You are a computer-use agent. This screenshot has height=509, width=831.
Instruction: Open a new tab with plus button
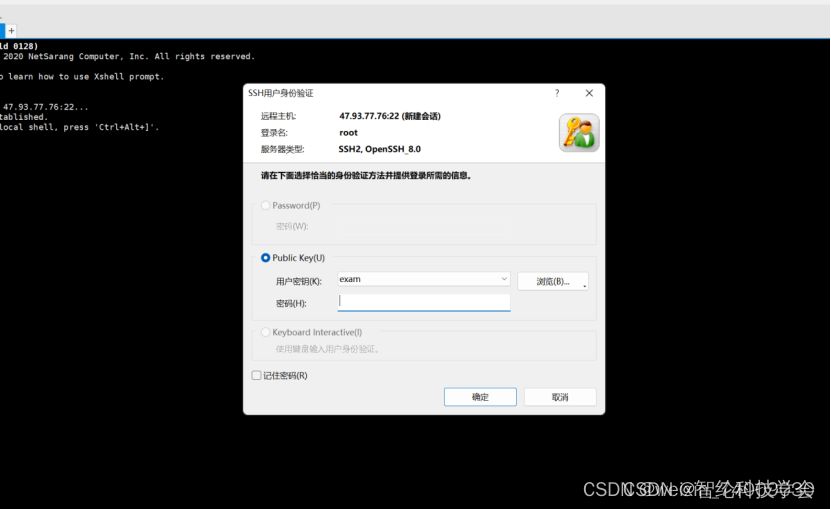pos(11,31)
